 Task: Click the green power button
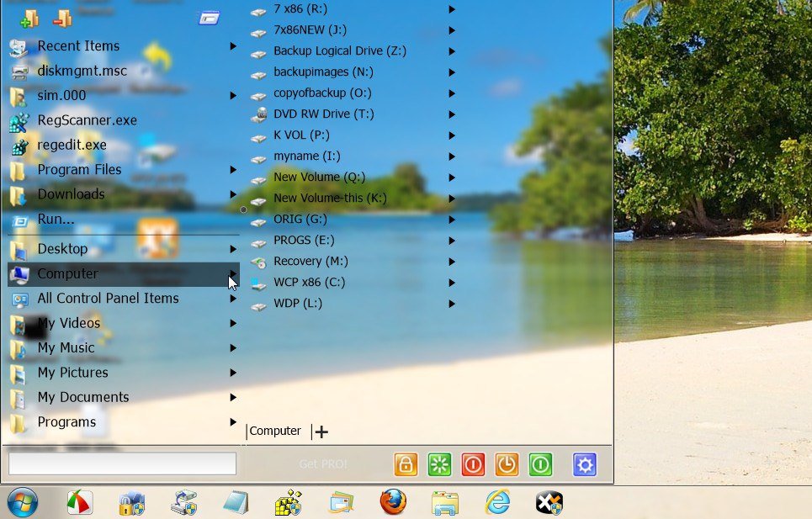tap(540, 464)
